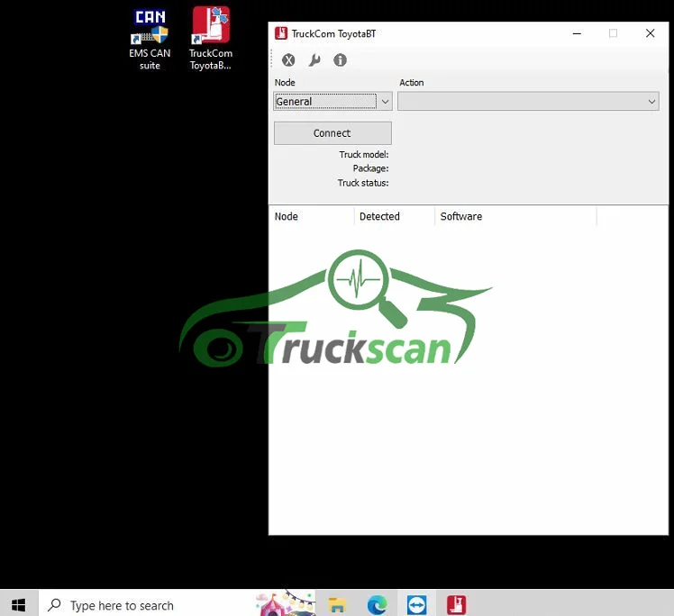The image size is (674, 616).
Task: Open the wrench settings tool
Action: 314,60
